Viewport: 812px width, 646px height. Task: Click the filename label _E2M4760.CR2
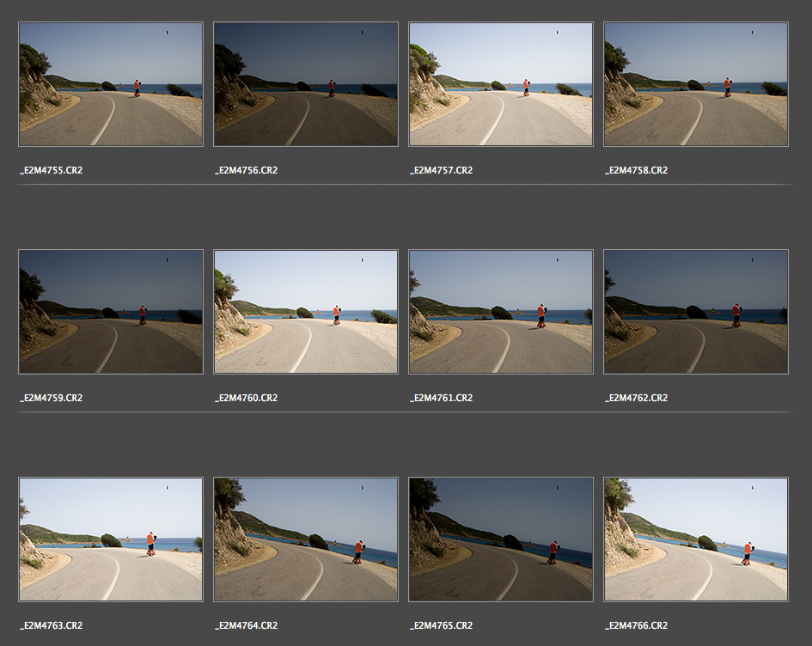tap(247, 398)
